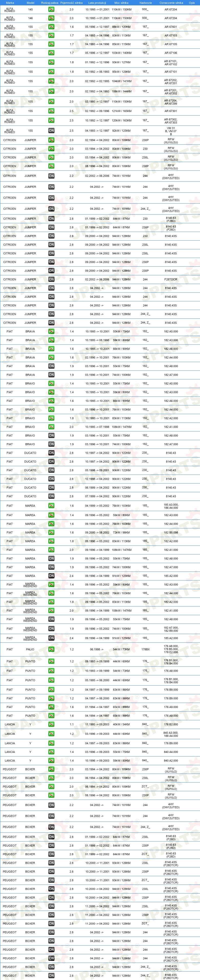Viewport: 200px width, 980px height.
Task: Click petrol icon for Fiat Bravo 2.0 108kW
Action: (x=51, y=427)
